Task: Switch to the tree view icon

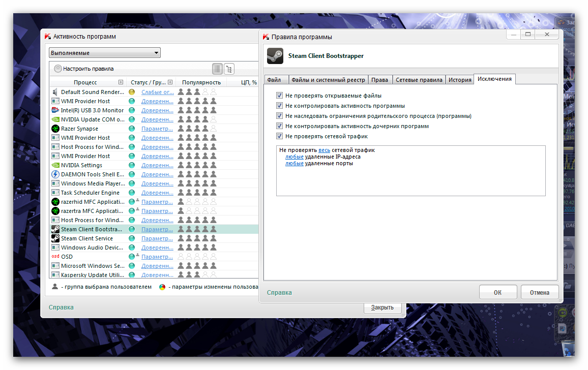Action: (x=229, y=69)
